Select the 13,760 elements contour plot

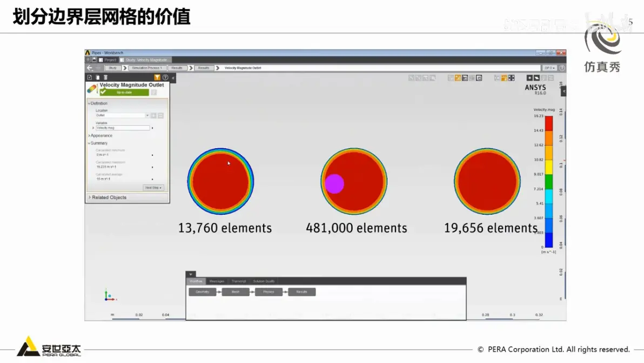pos(220,181)
